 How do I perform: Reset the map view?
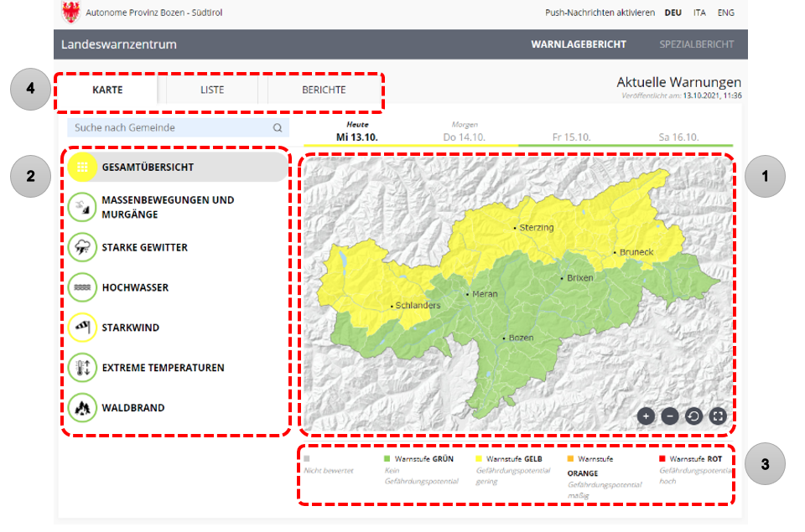coord(693,416)
